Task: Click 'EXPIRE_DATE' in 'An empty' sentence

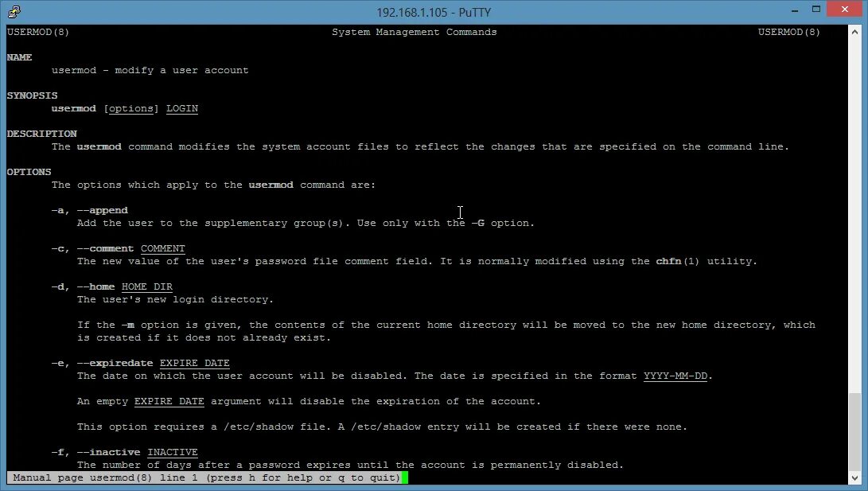Action: 169,401
